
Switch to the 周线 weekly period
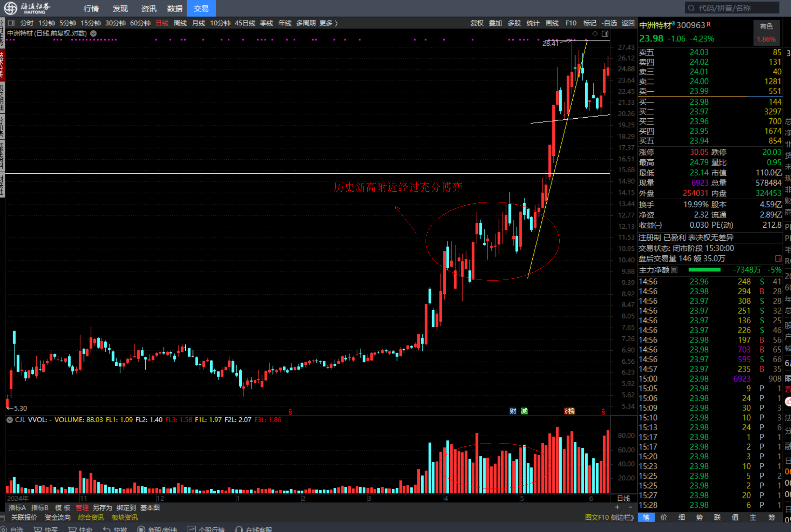click(x=180, y=23)
